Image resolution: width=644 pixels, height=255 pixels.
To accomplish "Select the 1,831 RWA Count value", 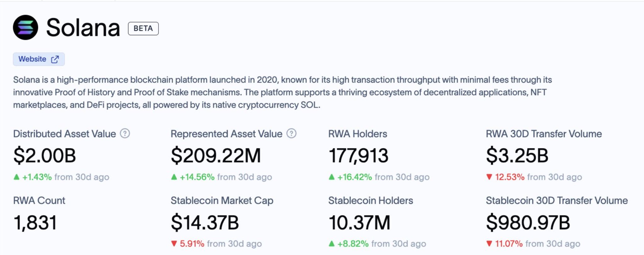I will pos(35,223).
